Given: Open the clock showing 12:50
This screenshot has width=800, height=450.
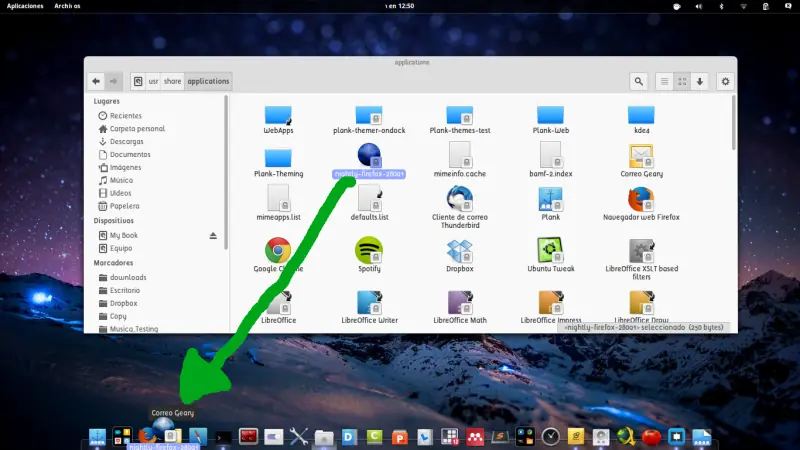Looking at the screenshot, I should 399,6.
